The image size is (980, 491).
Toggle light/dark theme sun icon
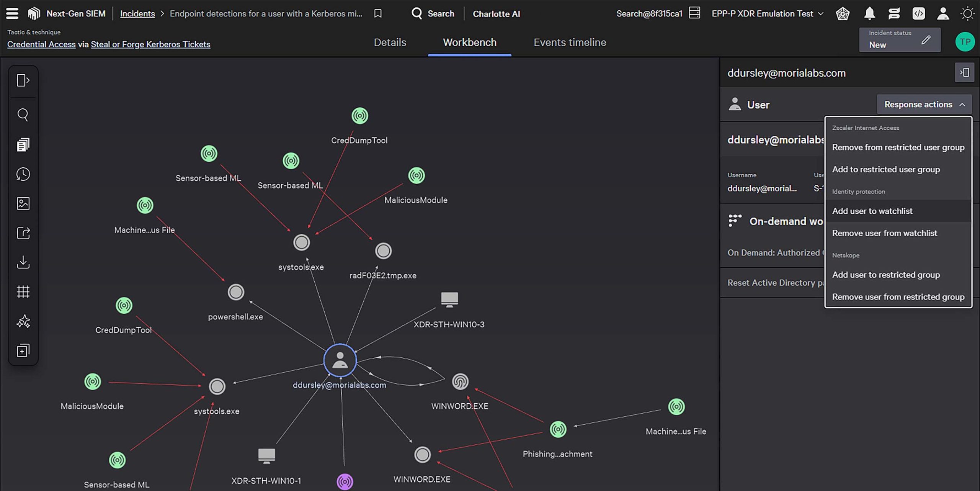[x=967, y=14]
